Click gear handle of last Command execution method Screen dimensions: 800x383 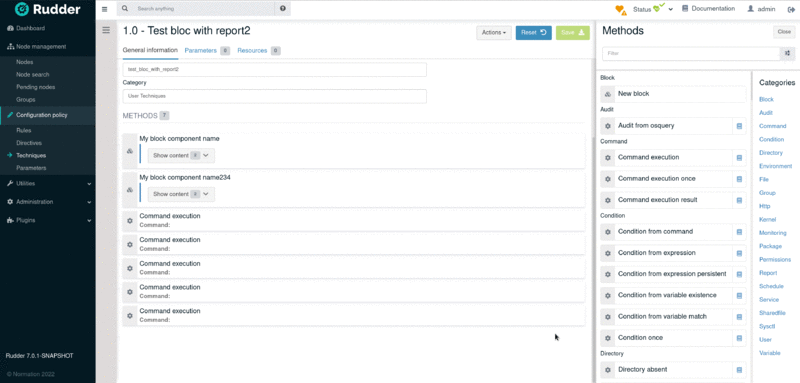coord(130,316)
